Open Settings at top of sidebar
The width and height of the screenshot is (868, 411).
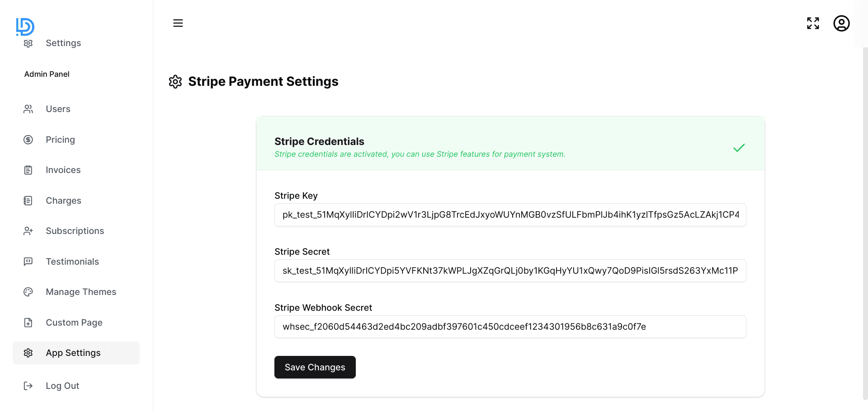pos(63,43)
